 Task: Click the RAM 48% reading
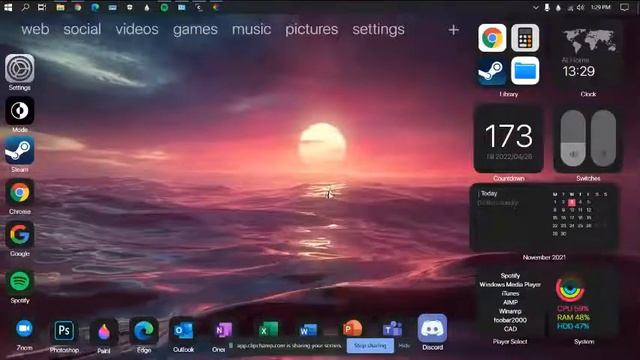(573, 317)
